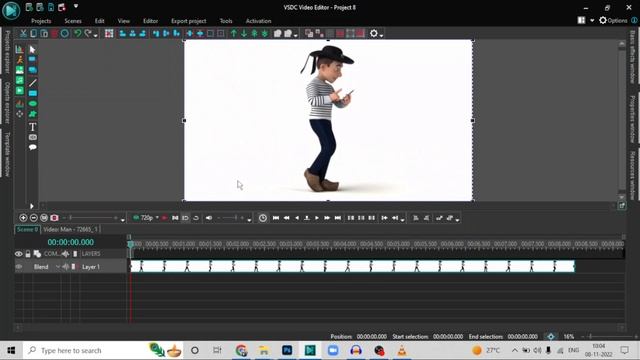Add a video object (green play icon)
The image size is (640, 360).
20,91
